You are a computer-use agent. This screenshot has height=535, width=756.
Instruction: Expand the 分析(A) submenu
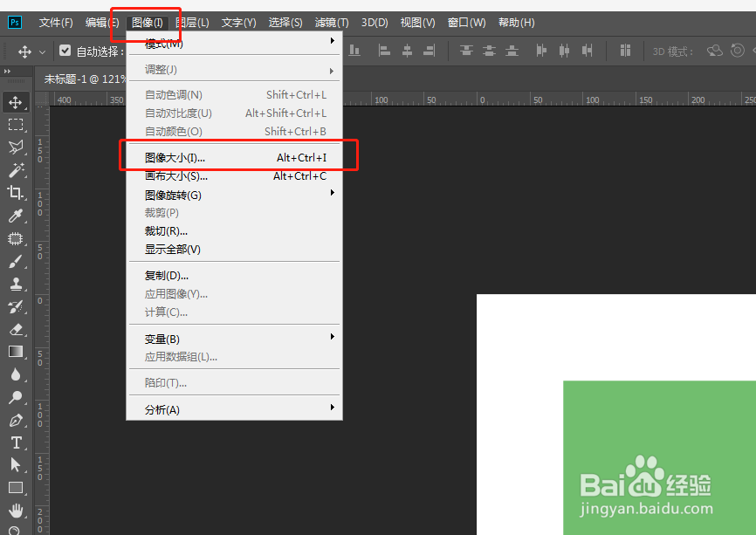click(x=234, y=409)
